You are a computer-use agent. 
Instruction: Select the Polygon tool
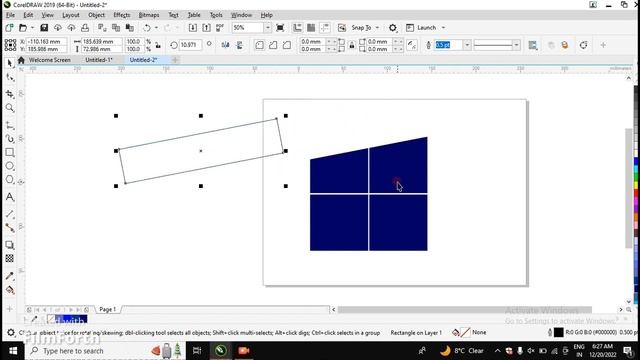(x=10, y=180)
